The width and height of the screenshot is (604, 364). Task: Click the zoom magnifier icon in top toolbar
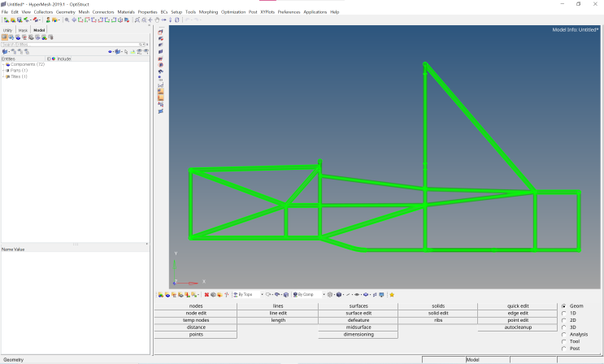[x=67, y=19]
